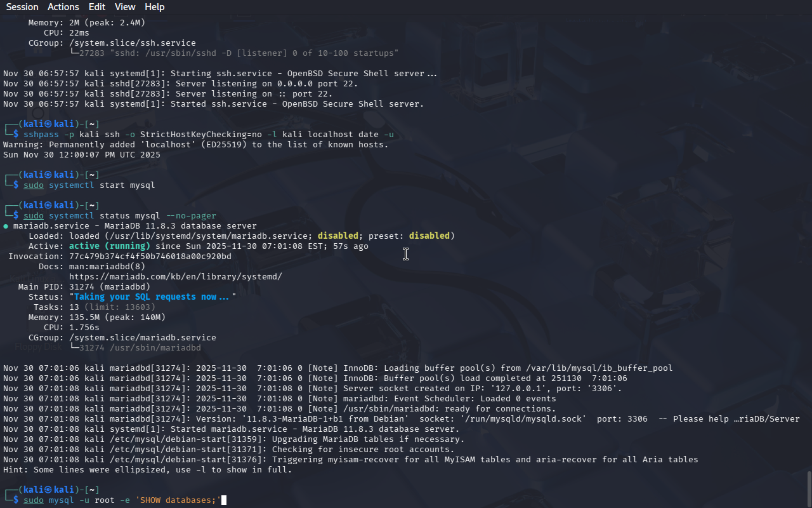Click the Invocation ID hash value
This screenshot has height=508, width=812.
[x=150, y=257]
